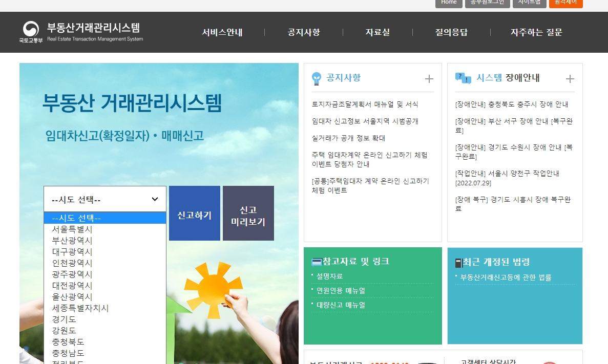Screen dimensions: 608x364
Task: Select 울산광역시 option
Action: point(104,296)
